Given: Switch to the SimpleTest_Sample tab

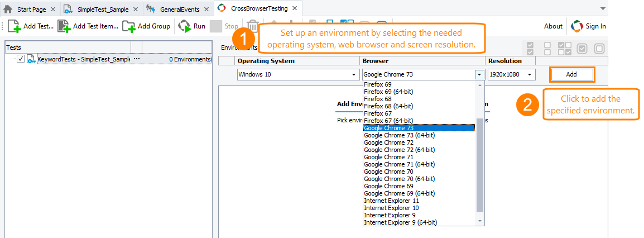Looking at the screenshot, I should (x=103, y=9).
